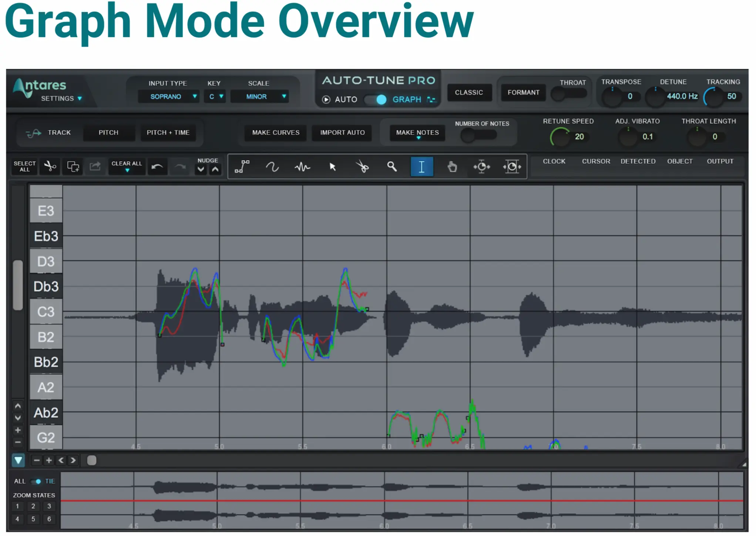Viewport: 756px width, 536px height.
Task: Nudge selection down arrow
Action: point(201,170)
